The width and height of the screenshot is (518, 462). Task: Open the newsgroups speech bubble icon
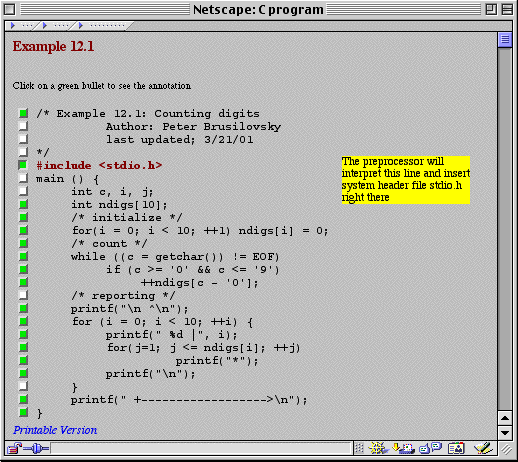coord(430,448)
